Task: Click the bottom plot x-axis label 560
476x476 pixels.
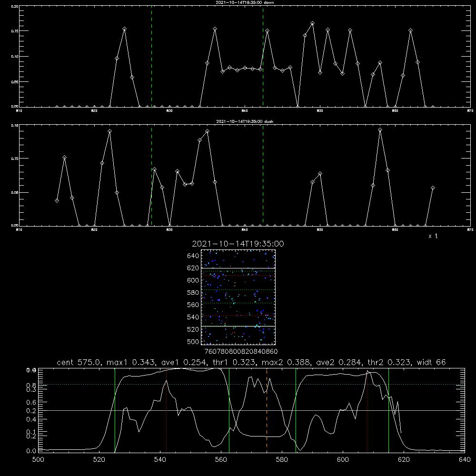Action: coord(221,460)
